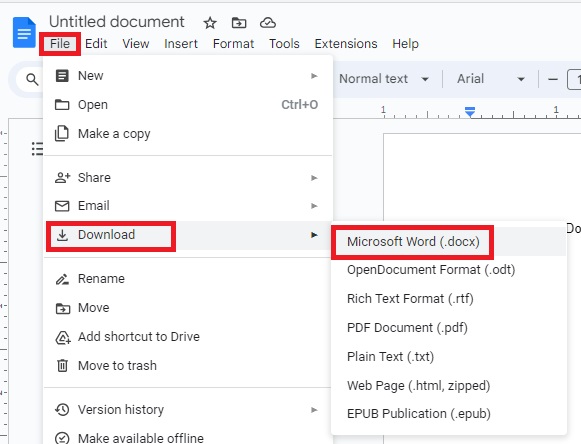This screenshot has width=581, height=444.
Task: Star the Untitled document
Action: [x=210, y=23]
